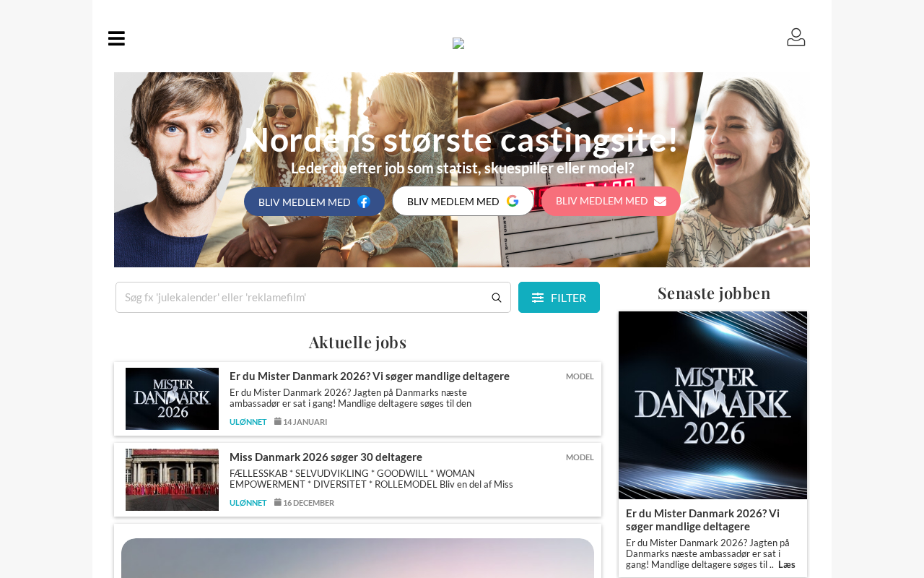Screen dimensions: 924x578
Task: Open the user profile account icon
Action: tap(796, 37)
